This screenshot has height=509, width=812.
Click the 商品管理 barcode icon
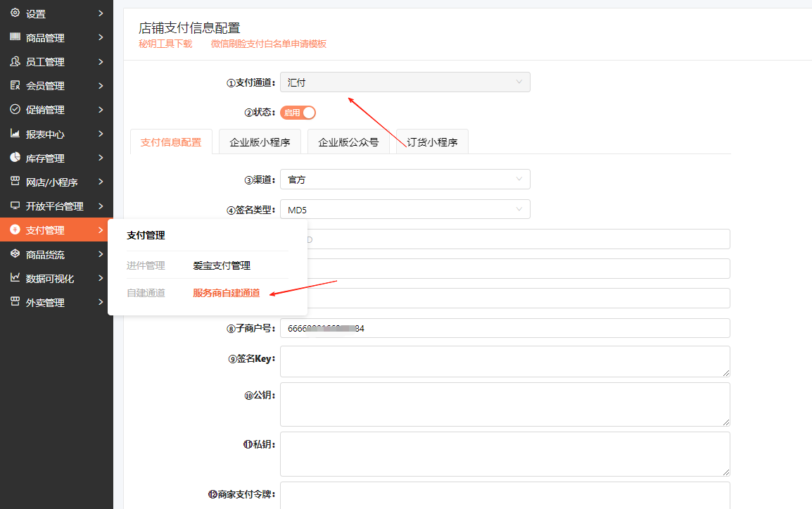click(15, 37)
